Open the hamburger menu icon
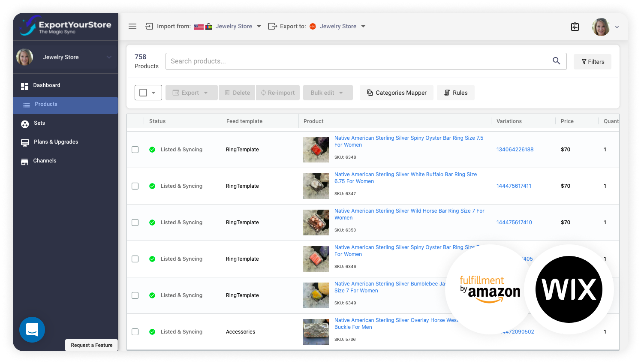This screenshot has width=641, height=364. [x=132, y=26]
